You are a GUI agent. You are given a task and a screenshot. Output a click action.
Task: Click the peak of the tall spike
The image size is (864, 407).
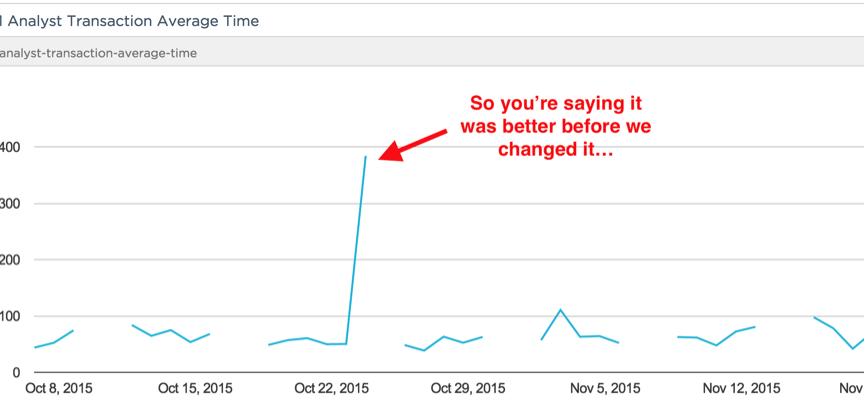pyautogui.click(x=365, y=157)
